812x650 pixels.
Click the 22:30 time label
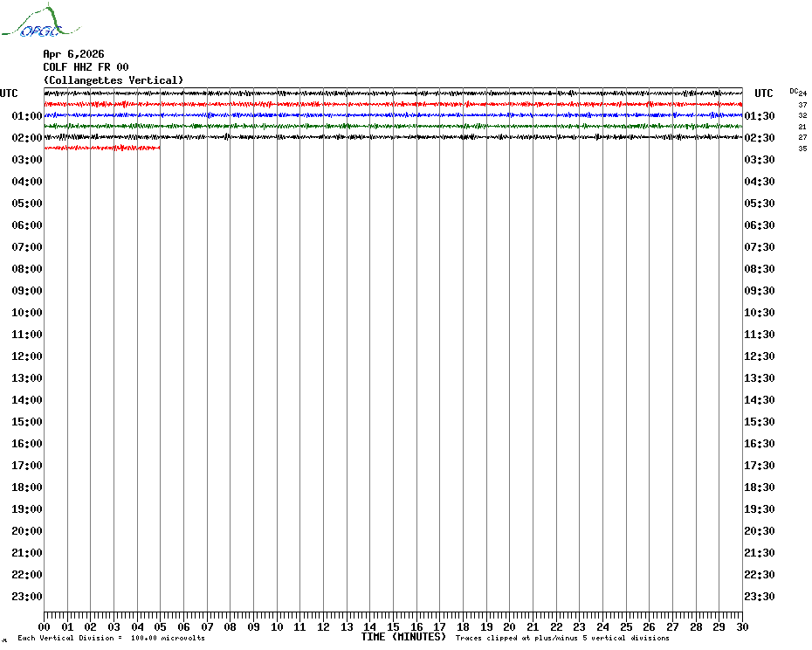pyautogui.click(x=760, y=574)
